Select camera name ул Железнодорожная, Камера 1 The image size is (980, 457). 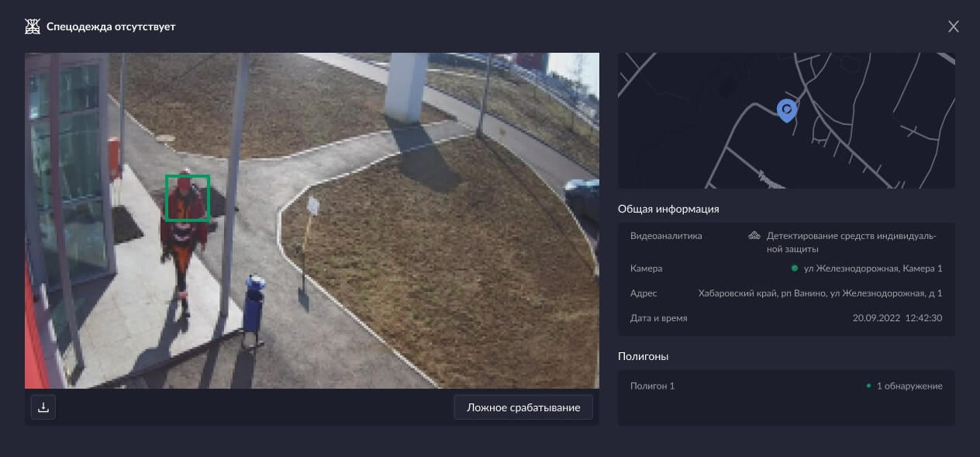click(873, 268)
